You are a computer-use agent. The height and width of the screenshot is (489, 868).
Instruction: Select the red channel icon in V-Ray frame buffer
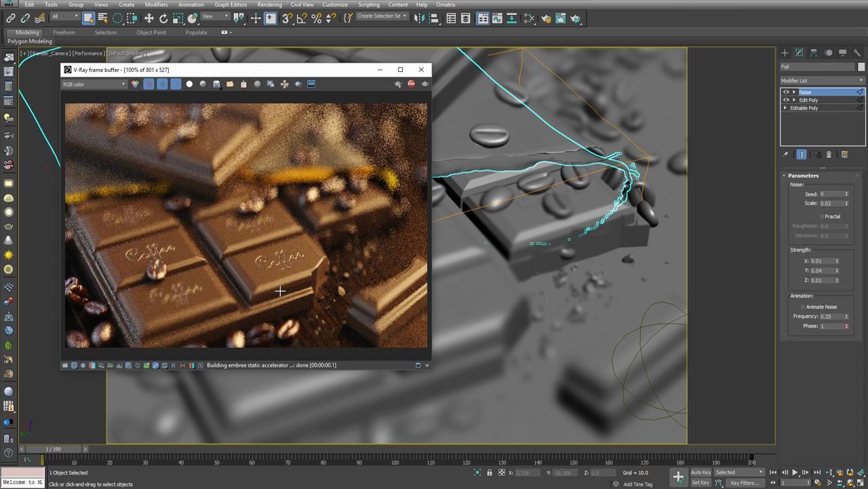tap(149, 83)
